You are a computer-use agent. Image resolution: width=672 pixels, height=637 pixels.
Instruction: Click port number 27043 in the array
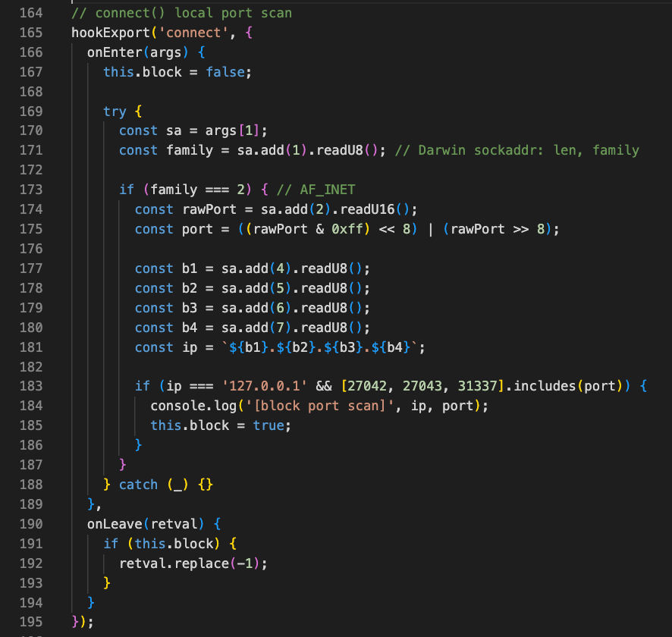point(422,385)
